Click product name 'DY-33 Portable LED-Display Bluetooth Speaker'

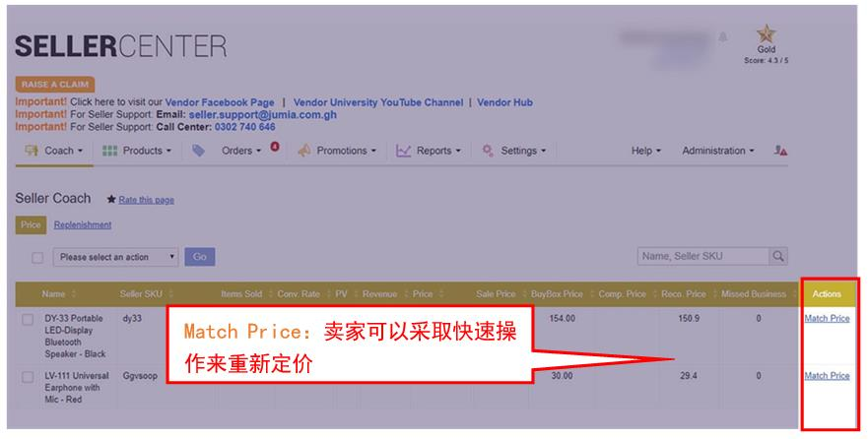[x=75, y=337]
